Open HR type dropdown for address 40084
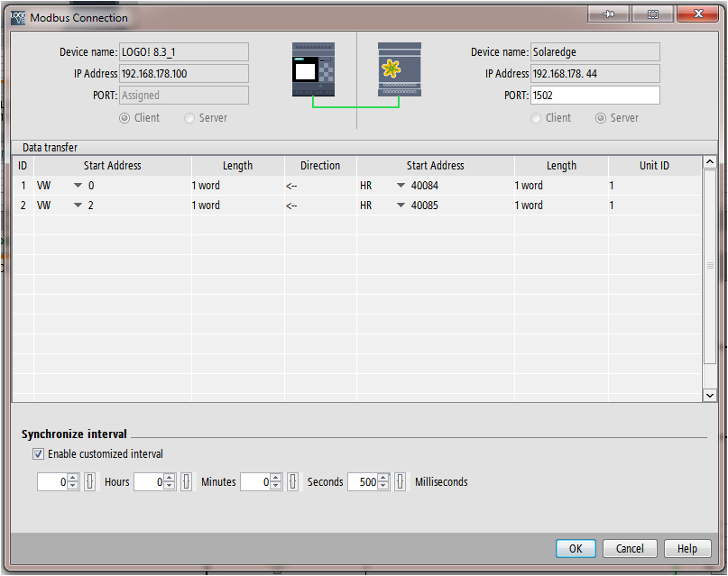728x576 pixels. click(x=401, y=186)
